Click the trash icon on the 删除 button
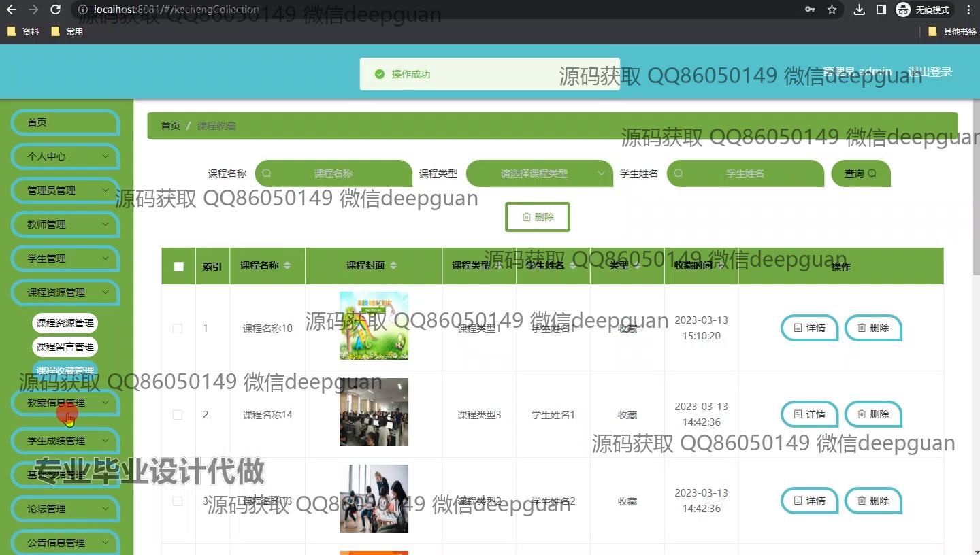This screenshot has width=980, height=555. click(x=527, y=216)
